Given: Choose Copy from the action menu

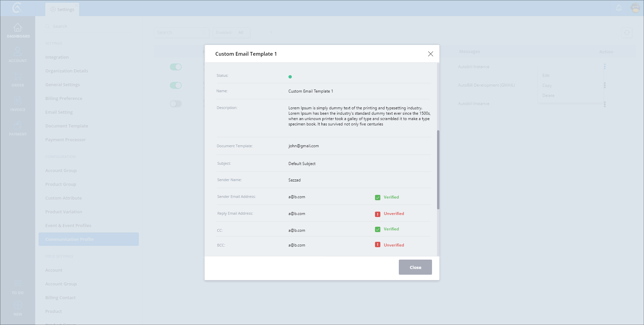Looking at the screenshot, I should [547, 86].
